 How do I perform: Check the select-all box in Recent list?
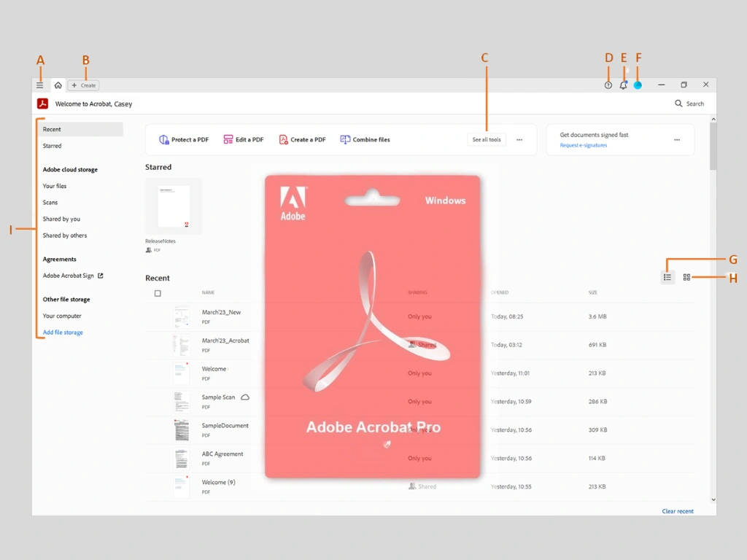(x=158, y=292)
